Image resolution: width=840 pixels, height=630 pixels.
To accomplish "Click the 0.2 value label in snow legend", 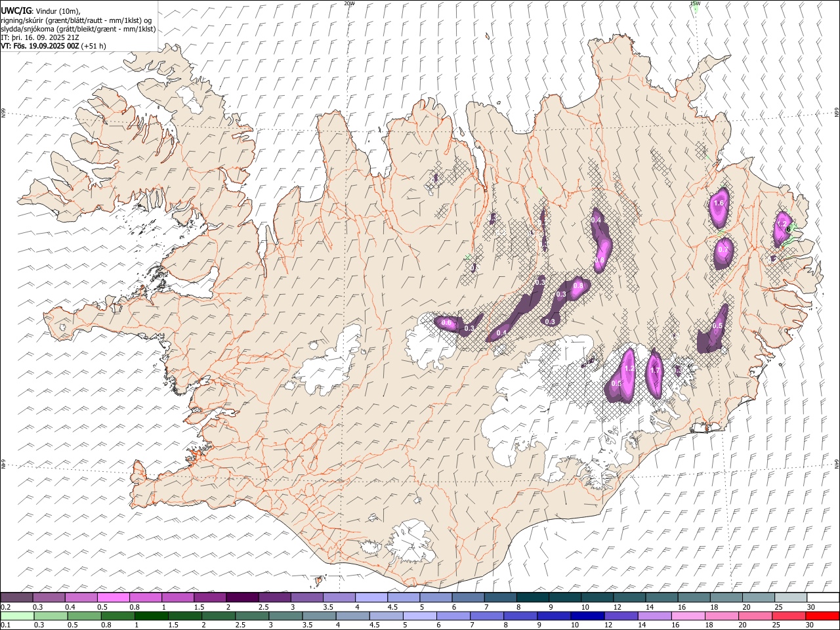I will pyautogui.click(x=6, y=607).
